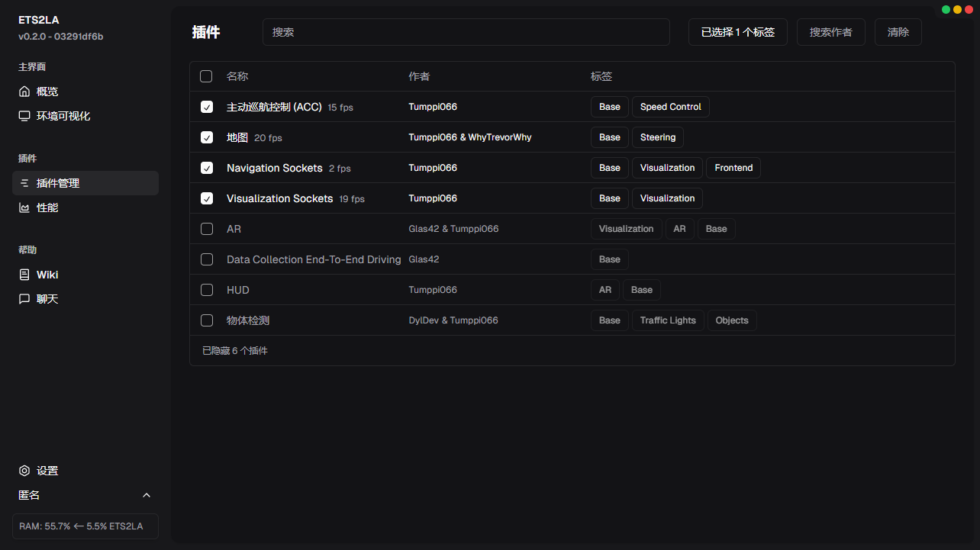Click the Visualization Sockets plugin name
The image size is (980, 550).
(280, 198)
